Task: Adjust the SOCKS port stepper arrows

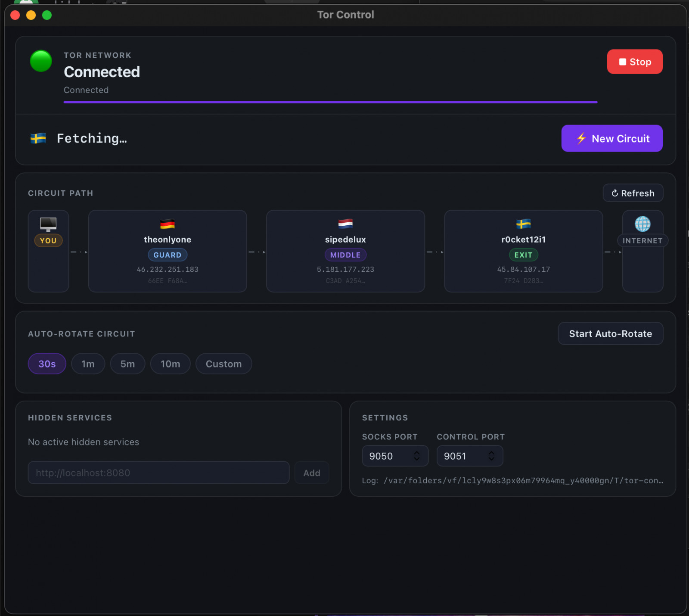Action: pyautogui.click(x=416, y=456)
